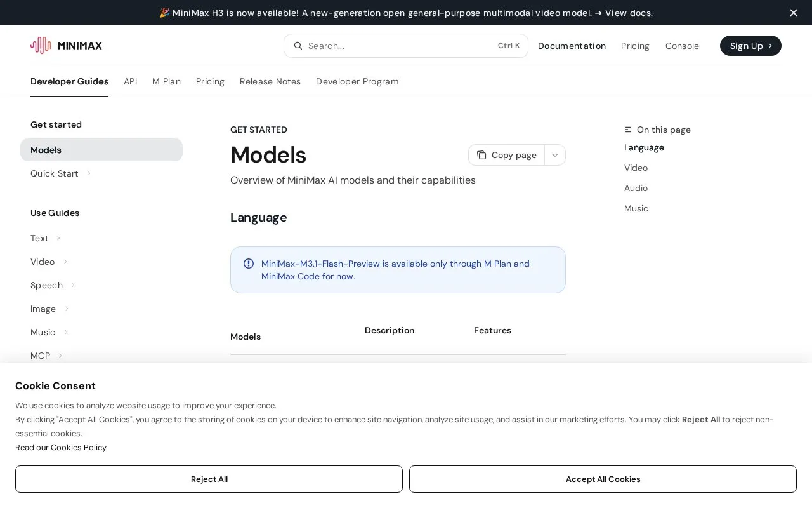Viewport: 812px width, 508px height.
Task: Click the info icon in the notice box
Action: 249,264
